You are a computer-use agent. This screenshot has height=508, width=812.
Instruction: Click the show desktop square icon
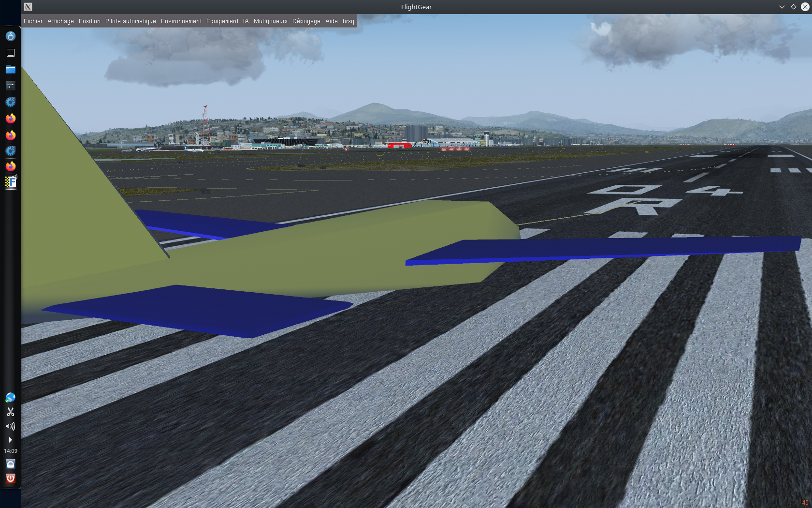click(x=10, y=53)
